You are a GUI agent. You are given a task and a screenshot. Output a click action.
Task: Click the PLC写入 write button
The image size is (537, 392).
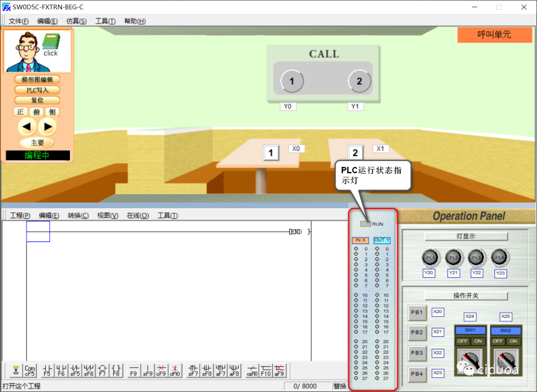37,90
